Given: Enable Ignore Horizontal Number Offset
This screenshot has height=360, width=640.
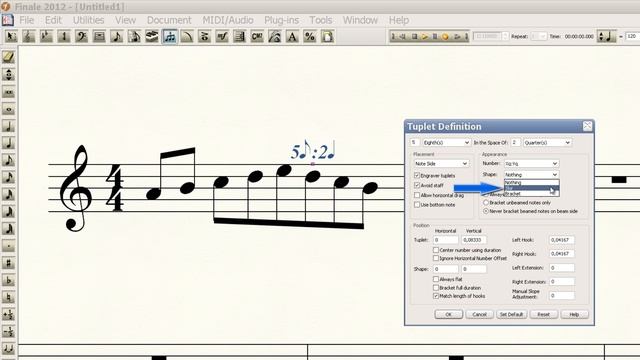Looking at the screenshot, I should click(x=436, y=258).
